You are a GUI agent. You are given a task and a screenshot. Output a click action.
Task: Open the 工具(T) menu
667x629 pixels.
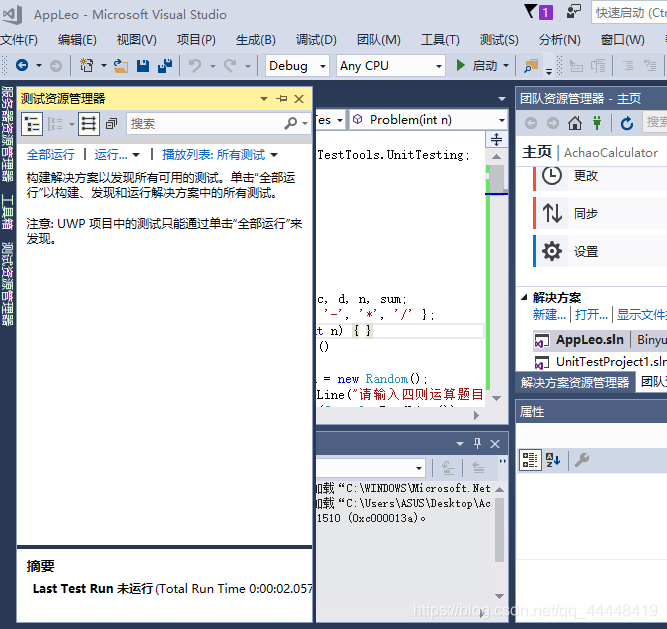[x=440, y=40]
